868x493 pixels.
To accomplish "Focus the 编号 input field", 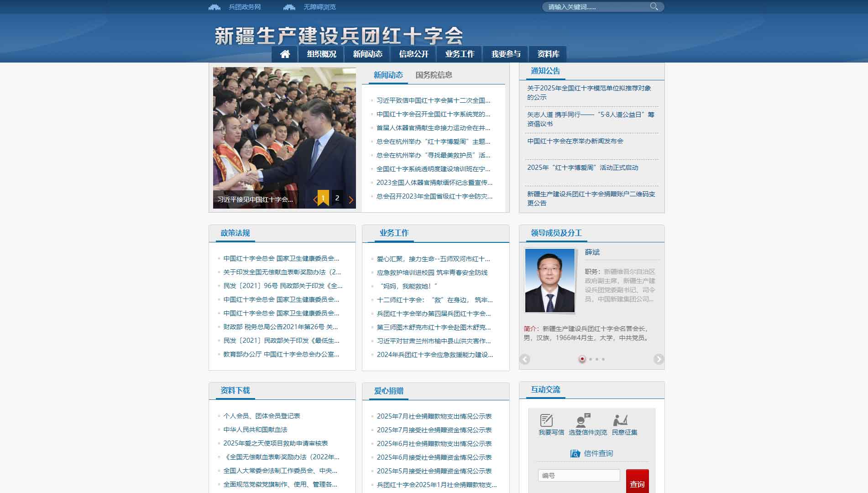I will (579, 476).
